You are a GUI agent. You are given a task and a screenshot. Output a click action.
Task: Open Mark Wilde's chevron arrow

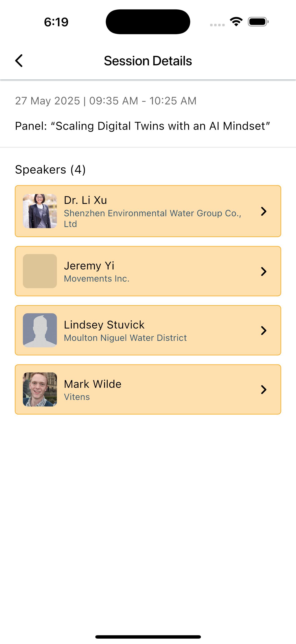tap(263, 390)
